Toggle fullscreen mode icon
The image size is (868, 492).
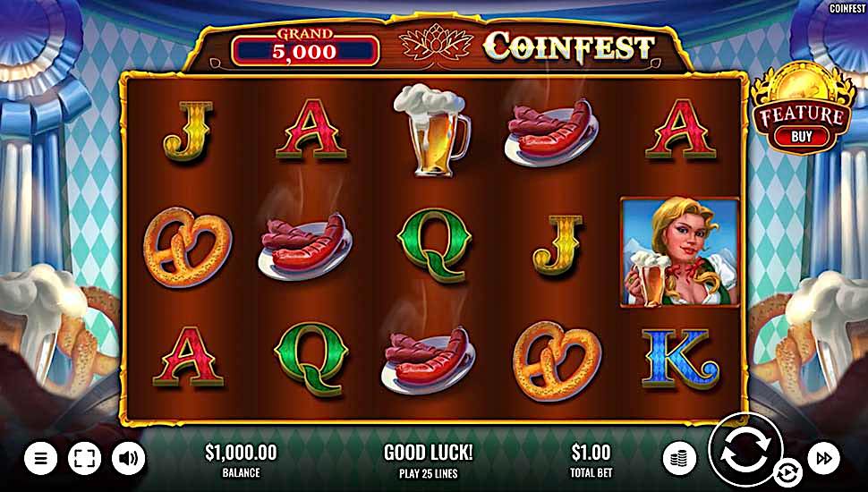coord(84,458)
